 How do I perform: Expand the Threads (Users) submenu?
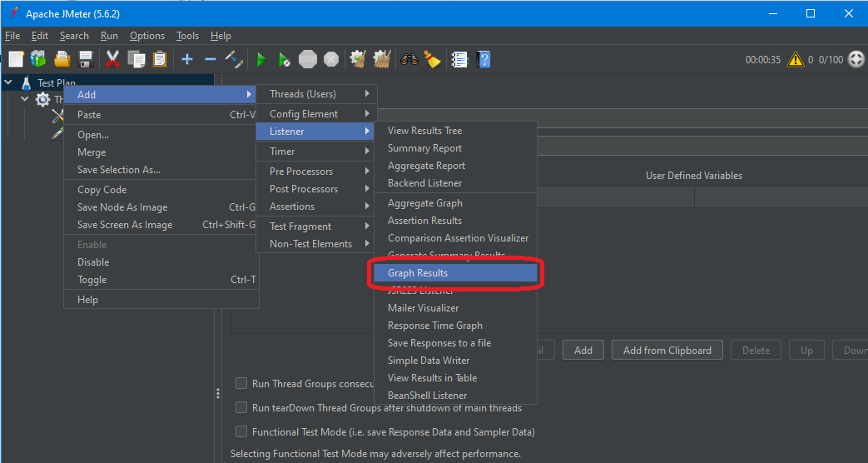coord(316,94)
